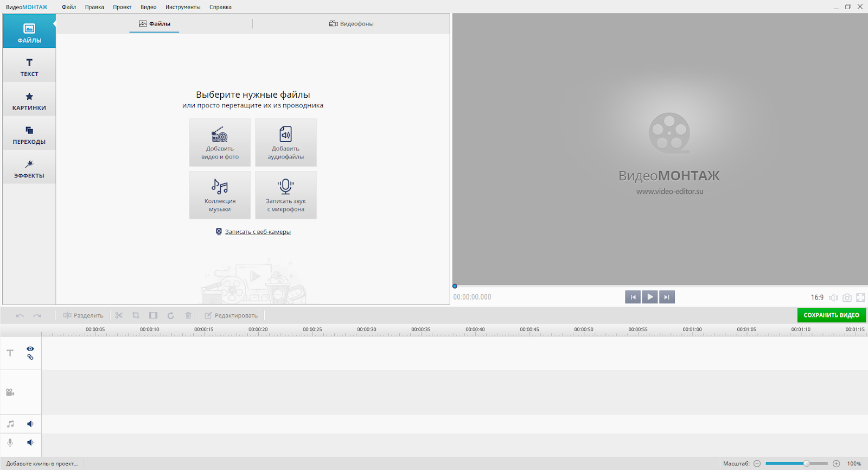Click the undo arrow in timeline toolbar

coord(20,315)
